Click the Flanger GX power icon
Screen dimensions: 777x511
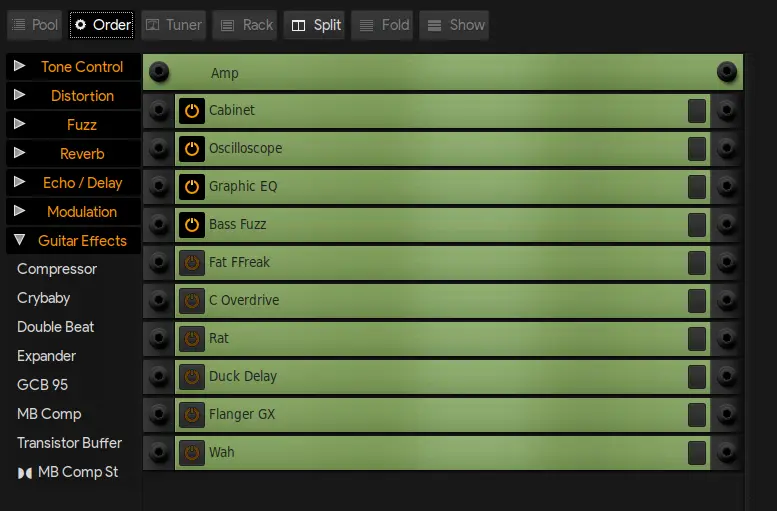point(192,414)
